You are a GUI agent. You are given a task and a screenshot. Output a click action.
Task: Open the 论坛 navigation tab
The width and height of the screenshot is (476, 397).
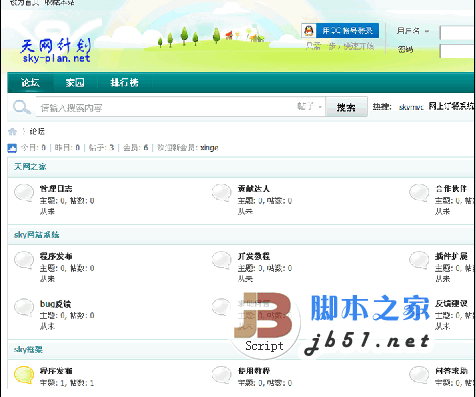pyautogui.click(x=30, y=82)
